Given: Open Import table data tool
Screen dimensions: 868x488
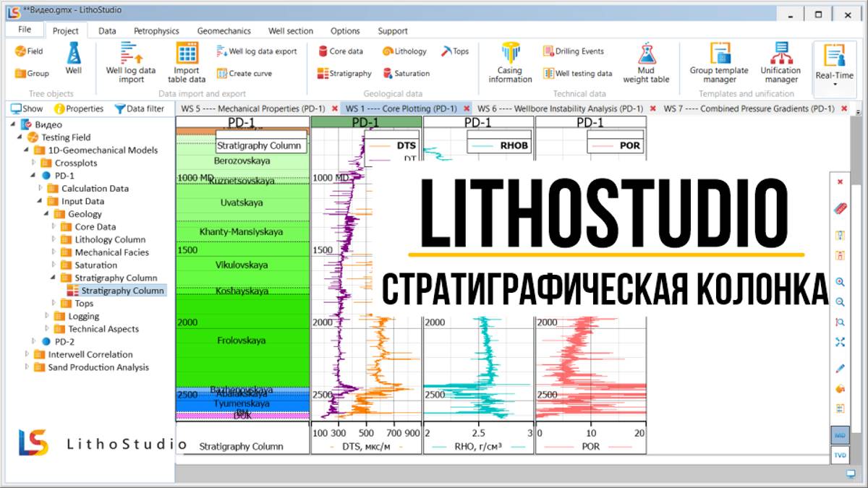Looking at the screenshot, I should [x=187, y=63].
